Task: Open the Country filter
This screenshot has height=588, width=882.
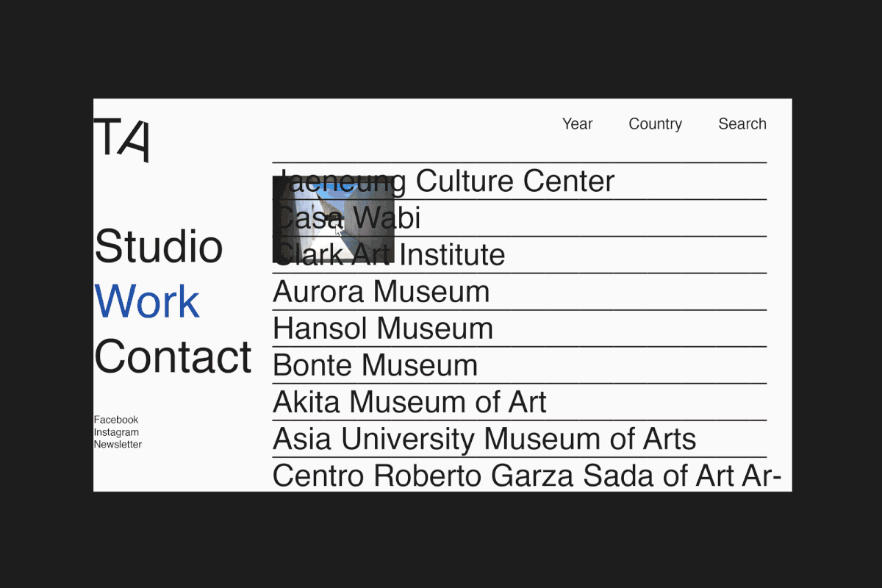Action: pos(655,124)
